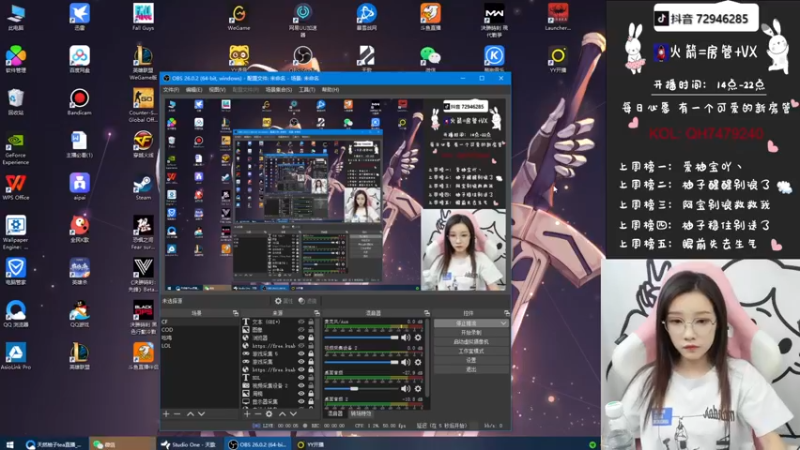Select the LOL scene
This screenshot has height=450, width=800.
point(199,346)
